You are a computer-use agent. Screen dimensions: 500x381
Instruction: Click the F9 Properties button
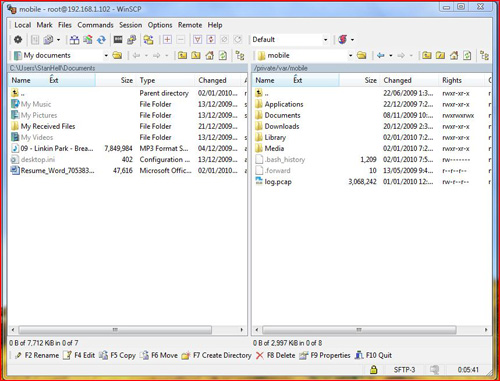point(325,355)
